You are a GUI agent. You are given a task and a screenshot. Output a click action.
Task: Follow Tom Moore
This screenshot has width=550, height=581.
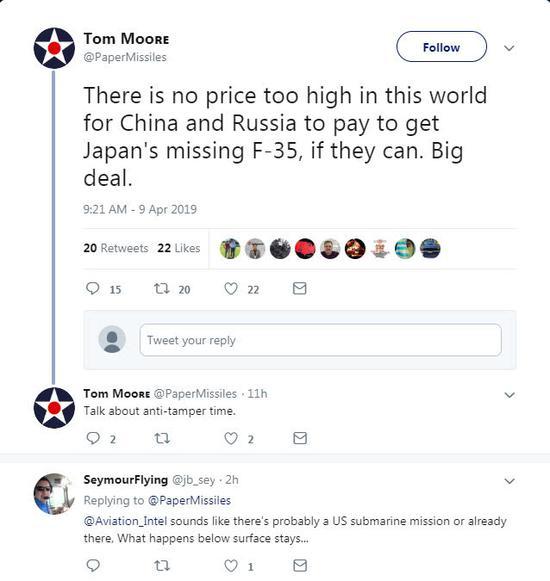(441, 47)
